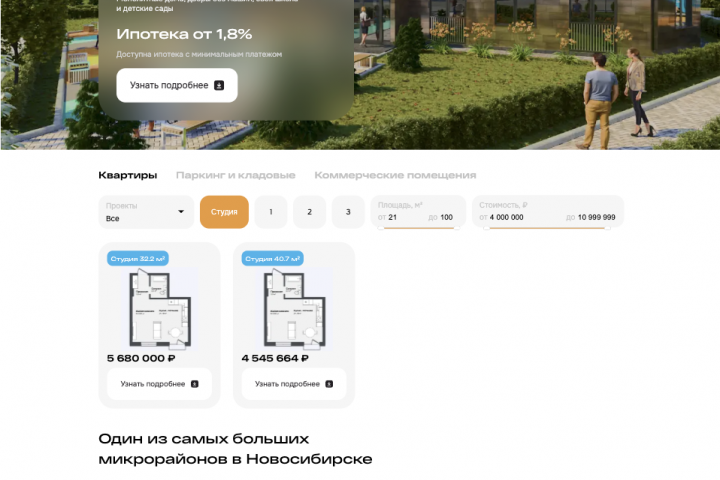Click the 'Студия 32.2 м²' blue badge
Screen dimensions: 720x480
tap(138, 259)
